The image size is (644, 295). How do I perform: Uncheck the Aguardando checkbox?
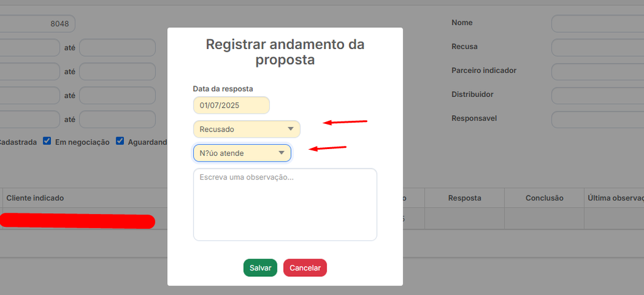point(120,142)
